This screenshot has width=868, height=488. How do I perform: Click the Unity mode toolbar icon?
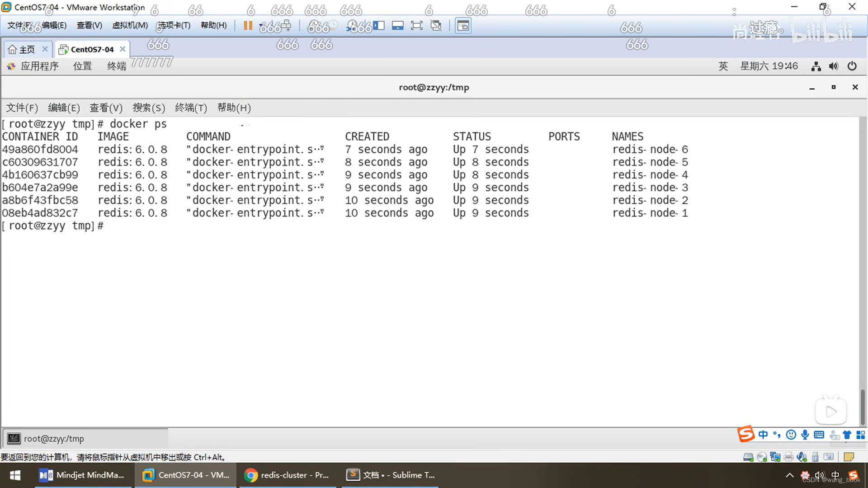pyautogui.click(x=436, y=26)
